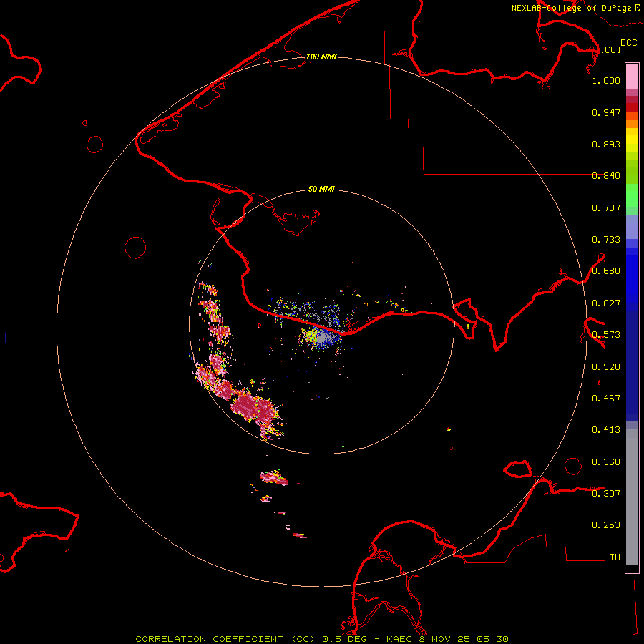Screen dimensions: 644x644
Task: Click the 50 NMI range ring label
Action: 321,190
